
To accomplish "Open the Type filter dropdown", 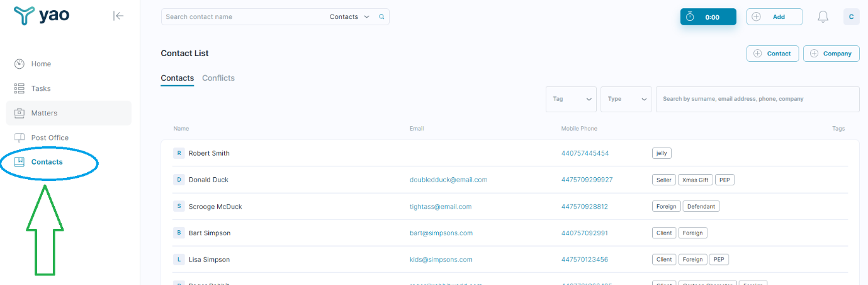I will 626,99.
